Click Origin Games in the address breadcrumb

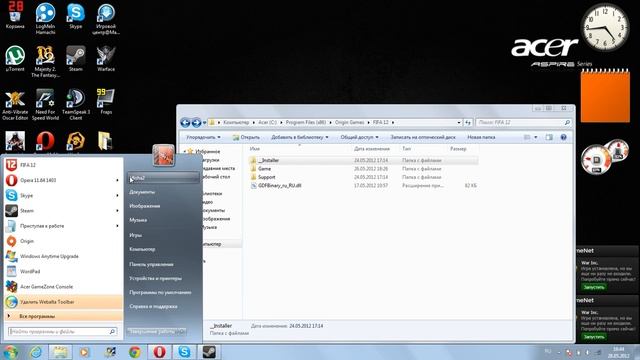(349, 122)
